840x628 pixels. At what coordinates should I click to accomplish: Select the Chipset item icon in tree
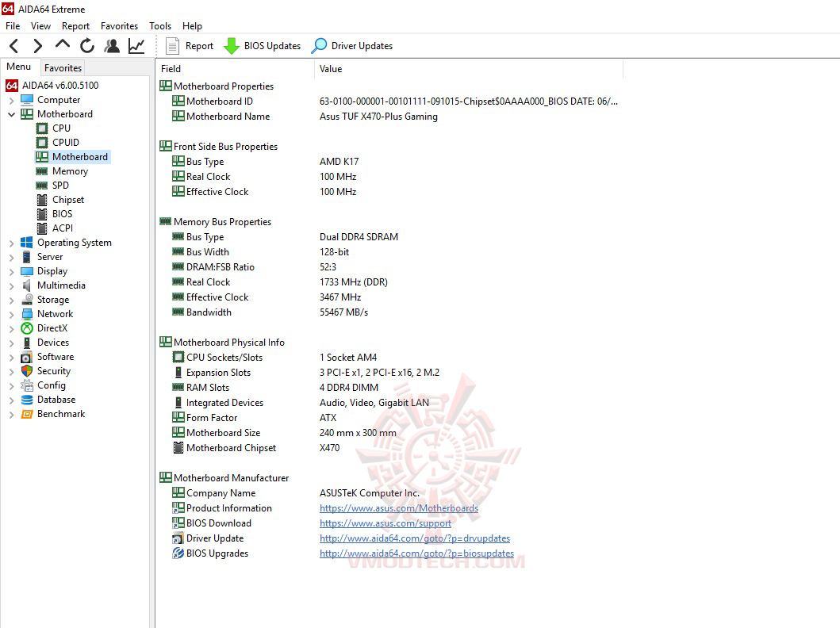[x=42, y=200]
